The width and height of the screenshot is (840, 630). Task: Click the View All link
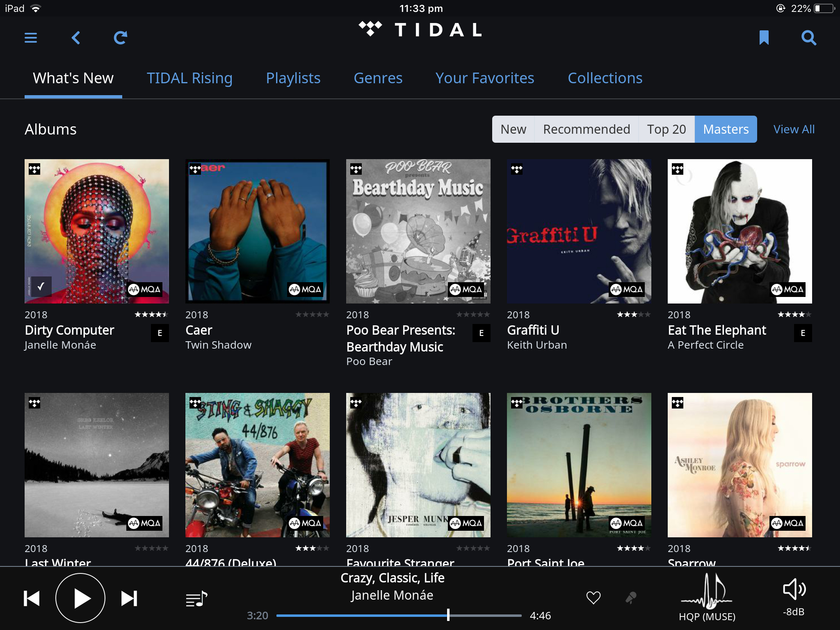click(x=794, y=129)
